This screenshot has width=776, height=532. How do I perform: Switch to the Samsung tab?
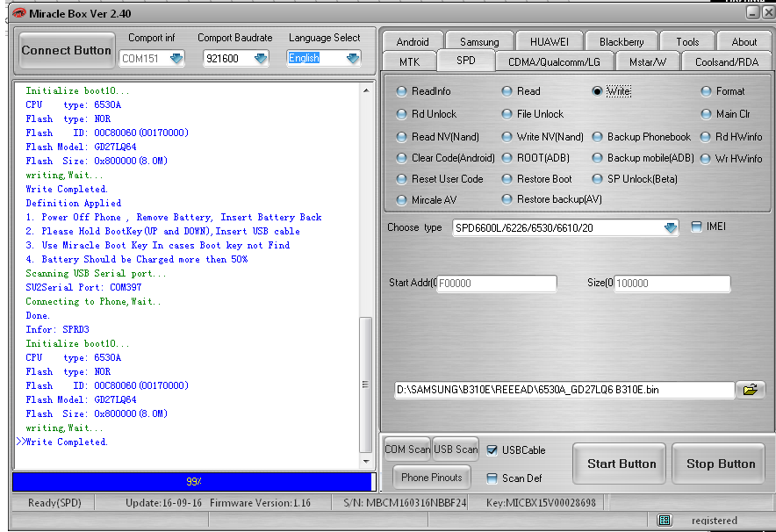(479, 41)
